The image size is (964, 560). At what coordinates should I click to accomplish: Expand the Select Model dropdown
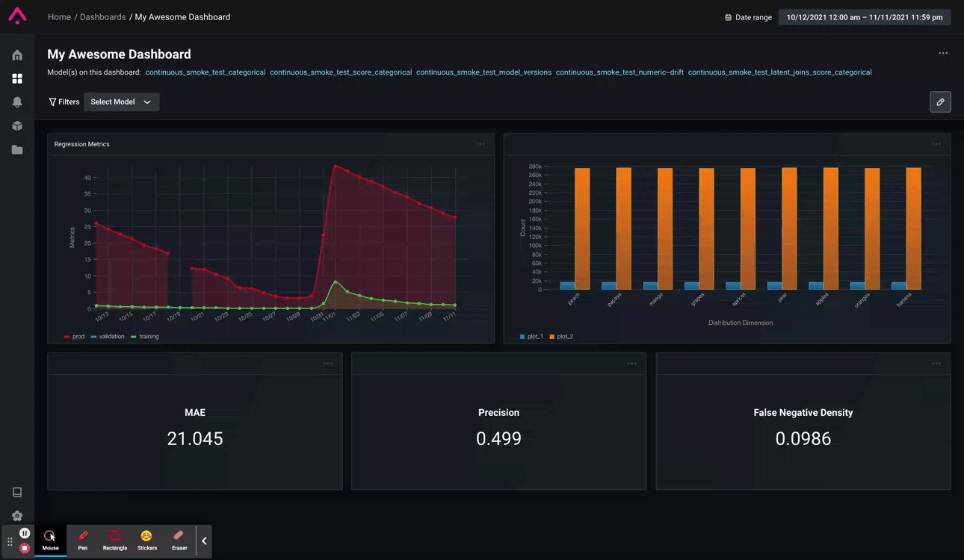pos(121,102)
